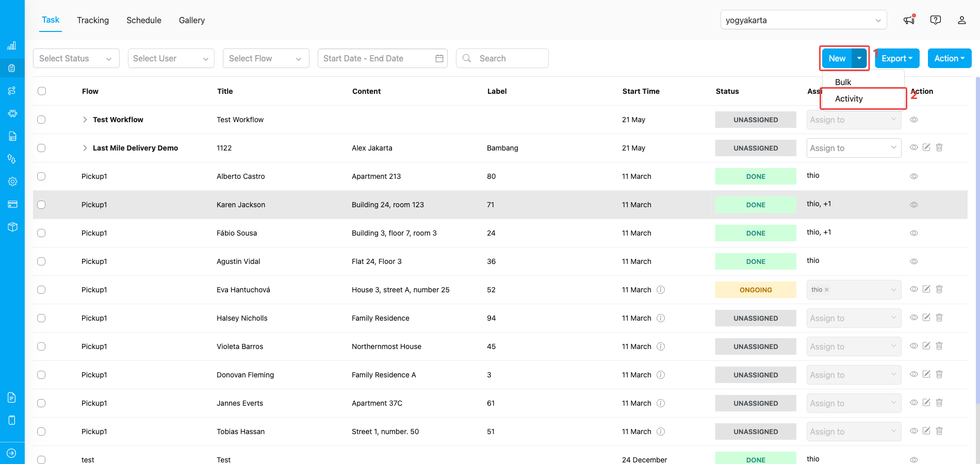Check the Fábio Sousa row checkbox

point(41,233)
